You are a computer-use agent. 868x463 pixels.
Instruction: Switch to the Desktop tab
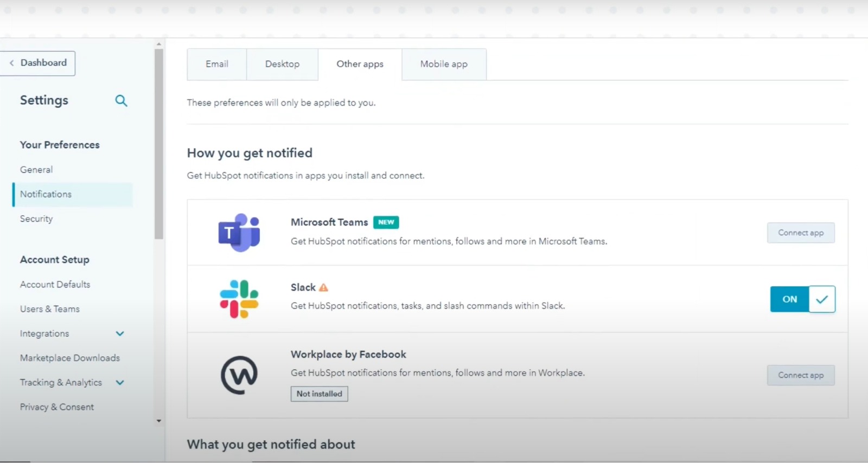click(282, 64)
